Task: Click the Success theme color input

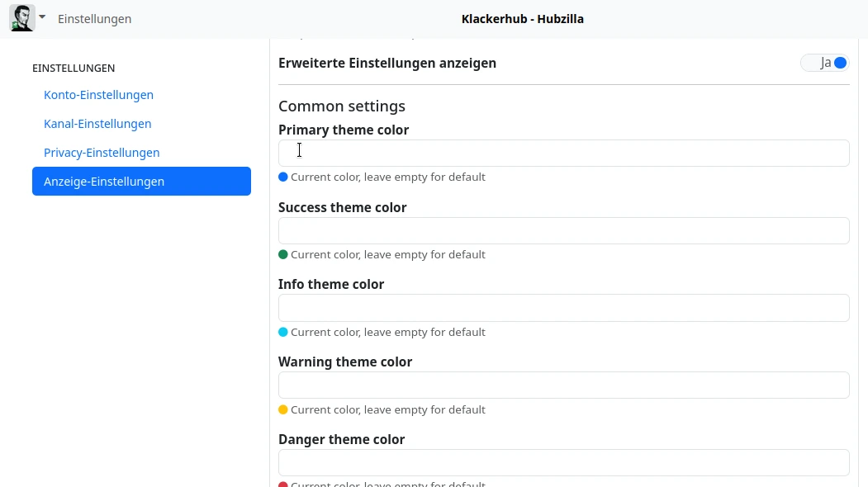Action: point(563,231)
